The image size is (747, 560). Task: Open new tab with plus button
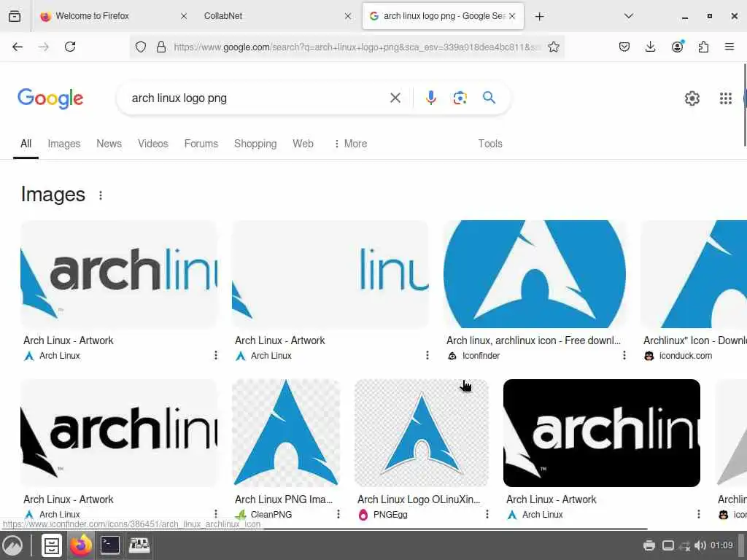coord(539,17)
